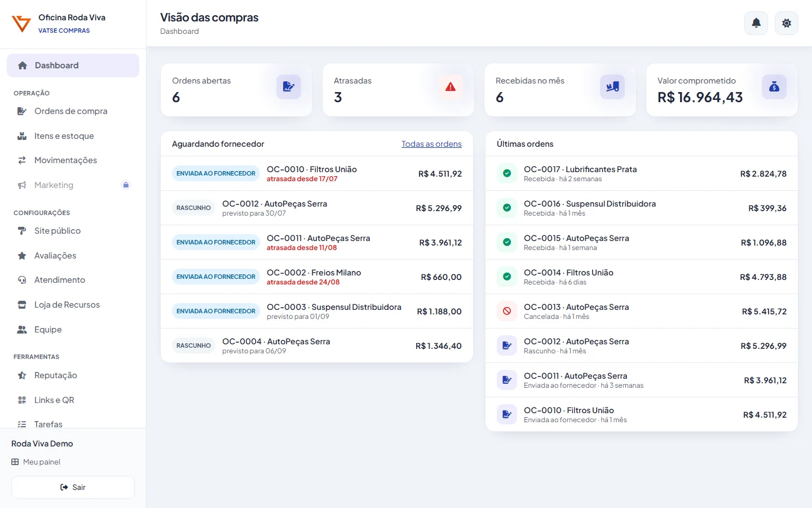Open Avaliações menu item
The image size is (812, 508).
pyautogui.click(x=73, y=256)
